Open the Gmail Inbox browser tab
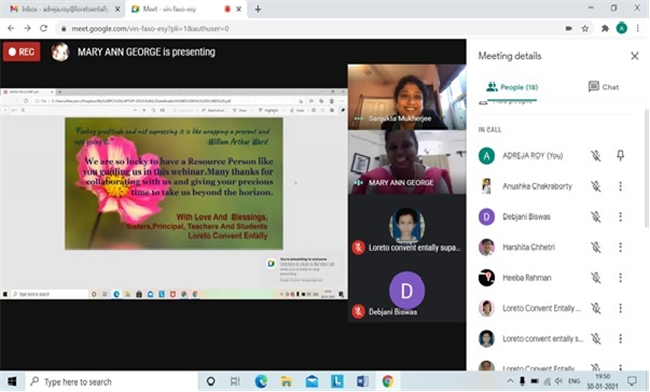Image resolution: width=650 pixels, height=392 pixels. 65,9
